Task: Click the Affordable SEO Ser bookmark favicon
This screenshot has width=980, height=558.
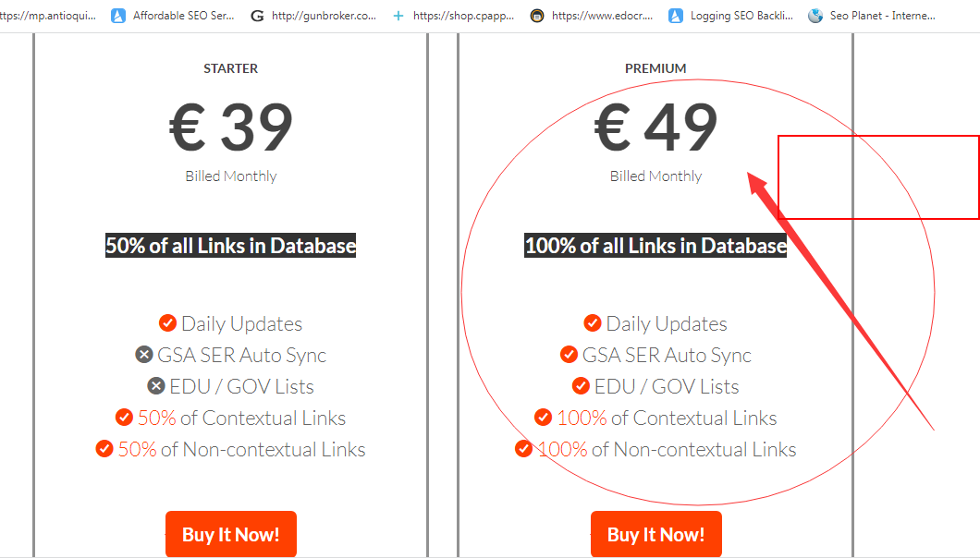Action: pos(118,16)
